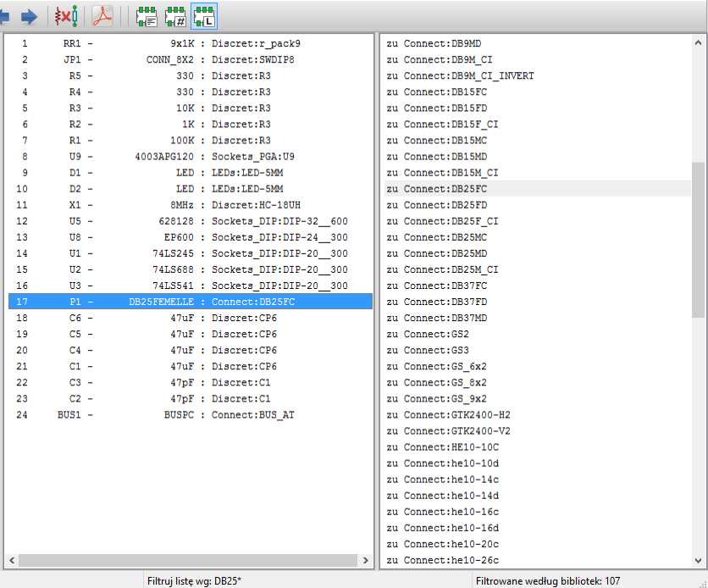Select component row R1 100K
Image resolution: width=708 pixels, height=588 pixels.
coord(191,141)
